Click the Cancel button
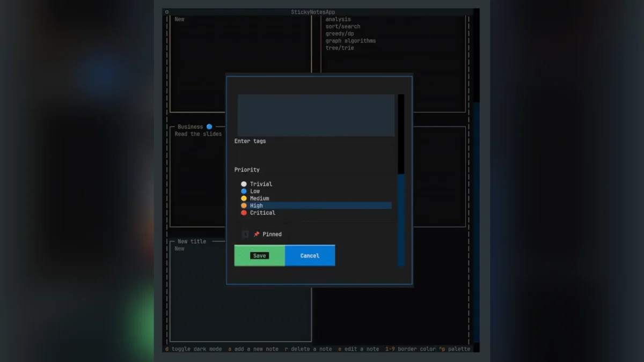Image resolution: width=644 pixels, height=362 pixels. point(310,256)
